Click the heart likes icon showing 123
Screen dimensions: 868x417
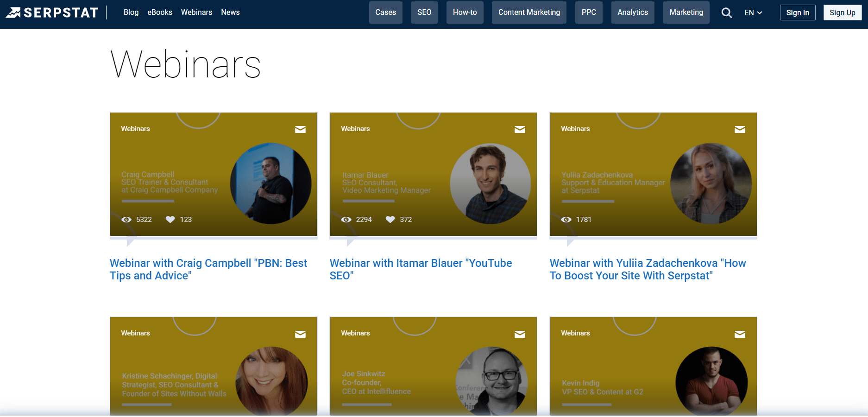click(x=170, y=220)
